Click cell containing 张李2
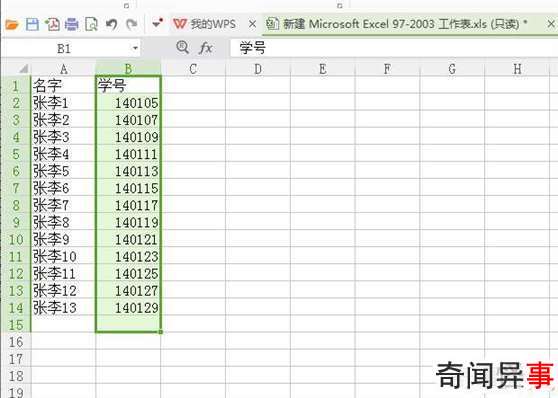558x398 pixels. [64, 120]
